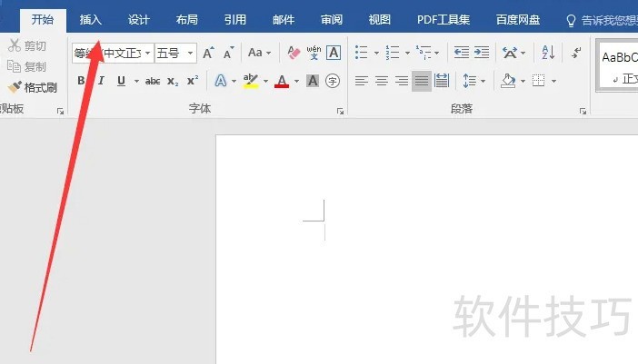Image resolution: width=638 pixels, height=364 pixels.
Task: Sort text with A-Z sort icon
Action: 548,53
